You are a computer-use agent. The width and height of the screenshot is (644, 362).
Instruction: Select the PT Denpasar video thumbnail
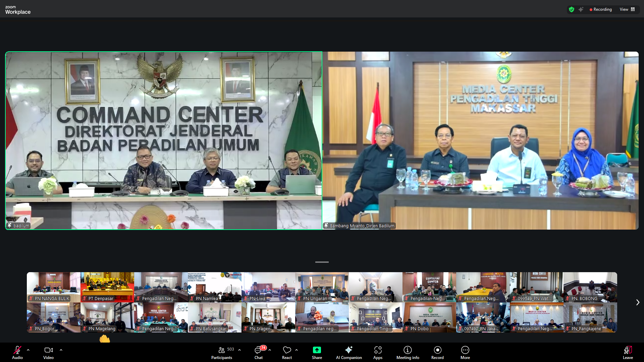coord(107,287)
